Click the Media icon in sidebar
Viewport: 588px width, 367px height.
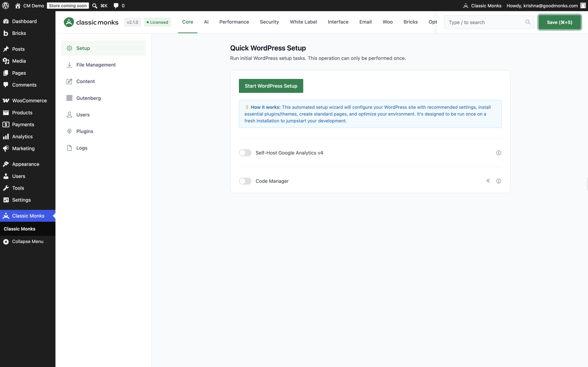coord(6,61)
